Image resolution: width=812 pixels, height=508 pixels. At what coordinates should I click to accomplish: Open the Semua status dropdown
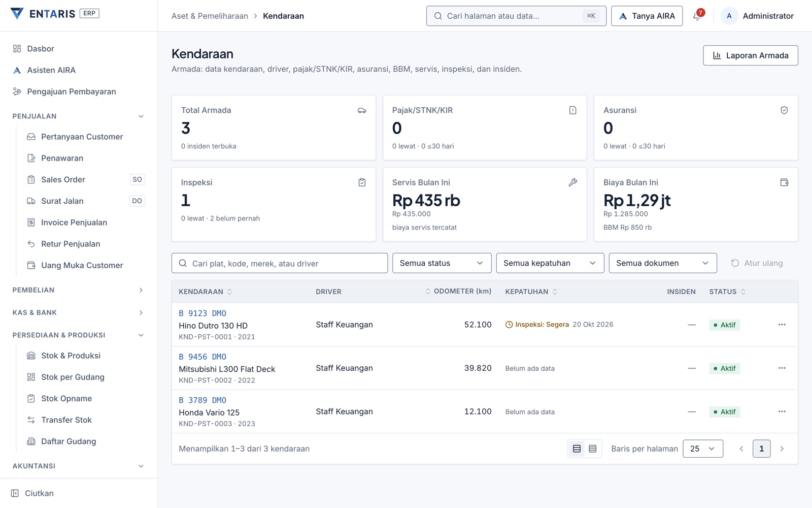tap(442, 263)
